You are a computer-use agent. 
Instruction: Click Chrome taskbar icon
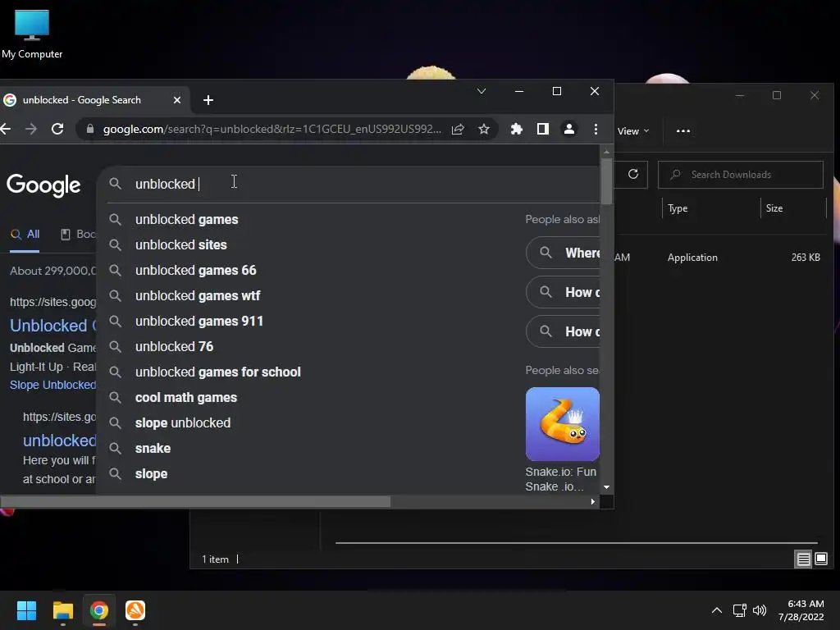tap(99, 610)
